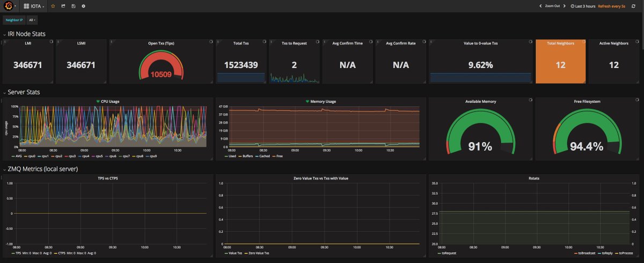Image resolution: width=644 pixels, height=263 pixels.
Task: Click the Open Txs gauge showing 10509
Action: pyautogui.click(x=161, y=66)
